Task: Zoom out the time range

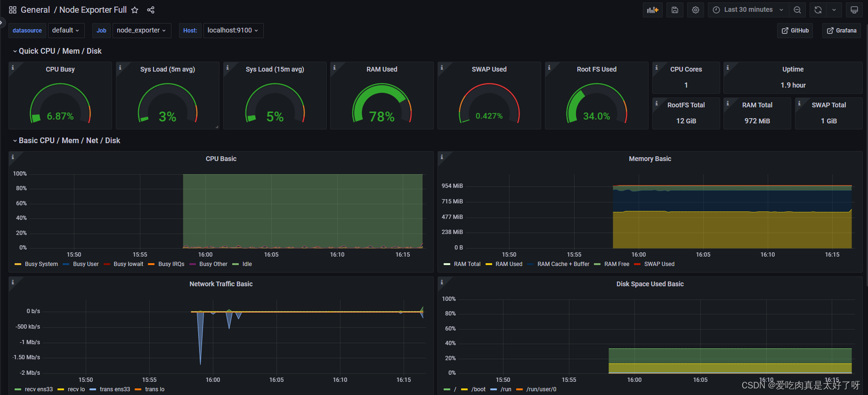Action: (797, 10)
